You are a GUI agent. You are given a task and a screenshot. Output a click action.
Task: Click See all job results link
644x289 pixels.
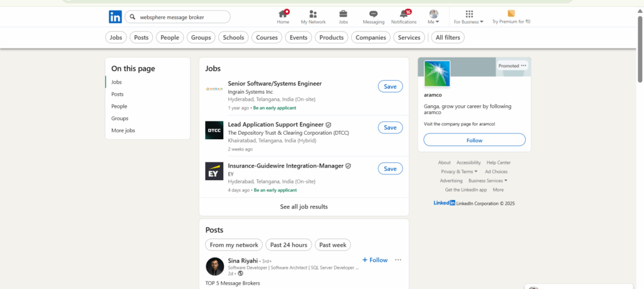(x=304, y=207)
